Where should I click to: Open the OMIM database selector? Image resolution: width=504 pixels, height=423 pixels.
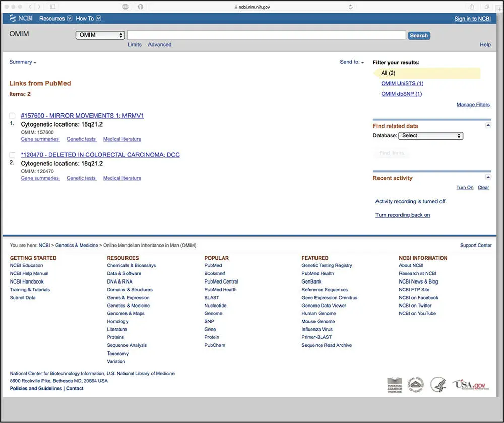click(x=100, y=35)
